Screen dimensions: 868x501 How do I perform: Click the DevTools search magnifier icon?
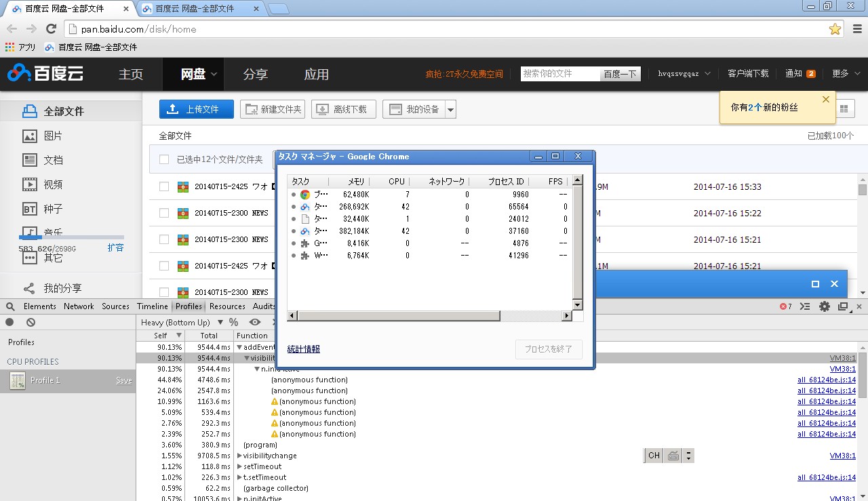click(9, 306)
